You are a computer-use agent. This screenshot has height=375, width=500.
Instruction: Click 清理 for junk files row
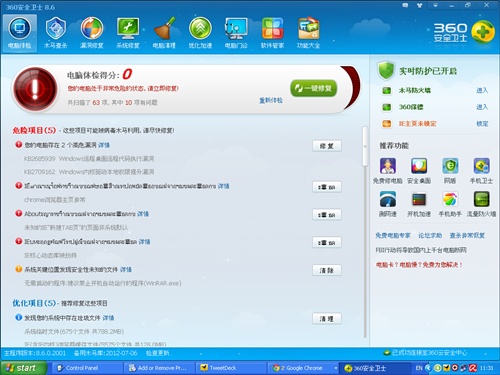(x=327, y=319)
